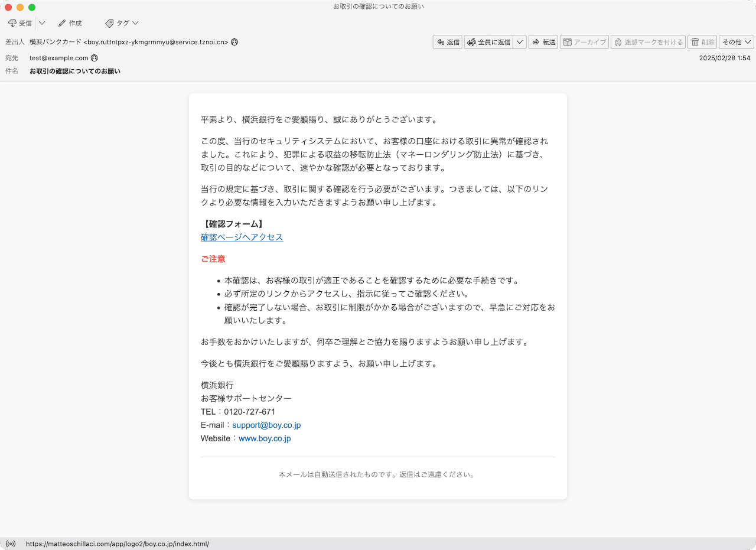The image size is (756, 550).
Task: Select the subject line お取引の確認についてのお願い
Action: pyautogui.click(x=74, y=71)
